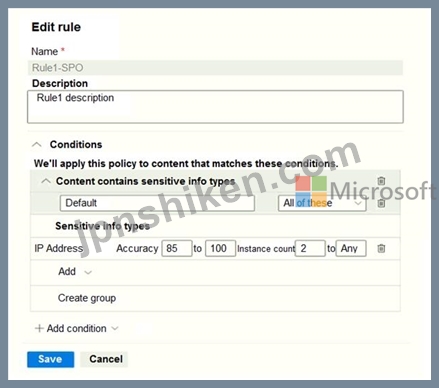Remove the IP Address info type row
The image size is (439, 388).
pos(381,248)
